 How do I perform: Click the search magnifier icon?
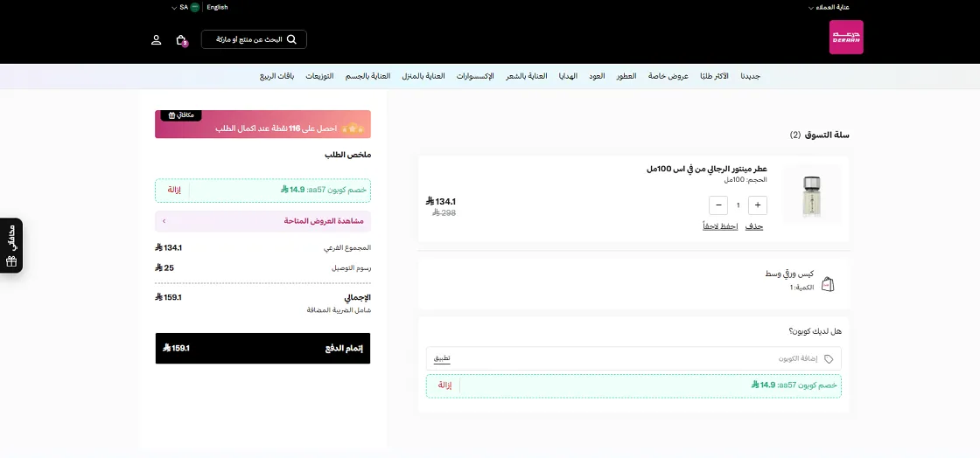point(291,39)
